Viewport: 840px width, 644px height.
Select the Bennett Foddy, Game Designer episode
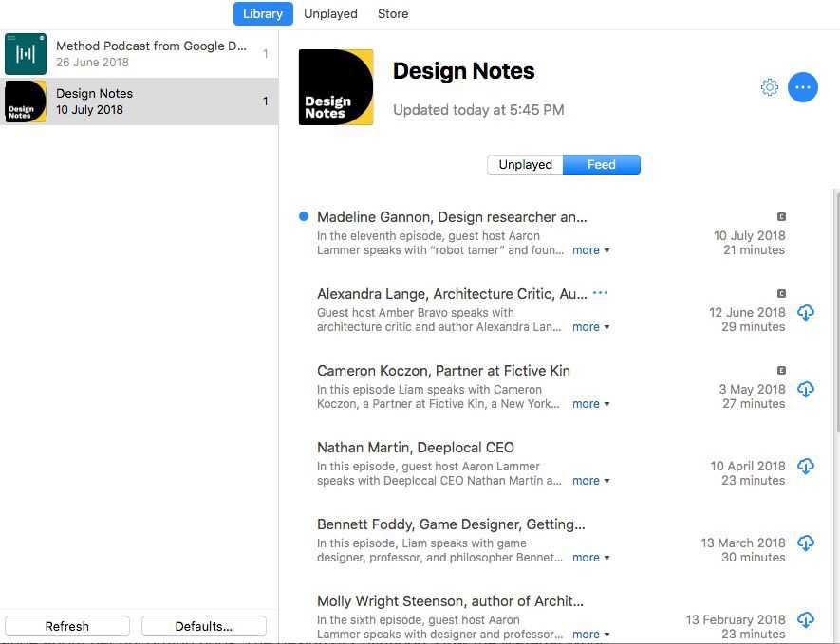(451, 524)
